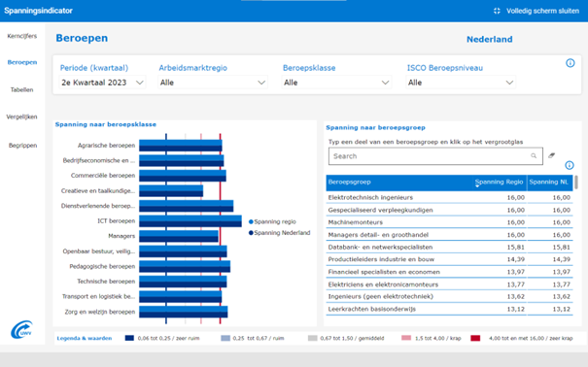The image size is (588, 367).
Task: Click the UWV logo at bottom left
Action: point(21,329)
